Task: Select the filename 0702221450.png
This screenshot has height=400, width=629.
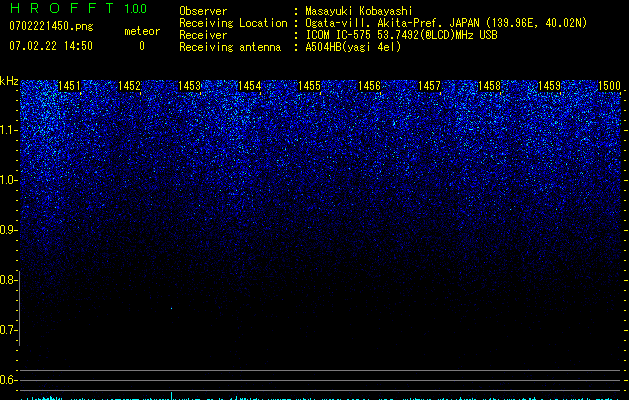Action: 51,26
